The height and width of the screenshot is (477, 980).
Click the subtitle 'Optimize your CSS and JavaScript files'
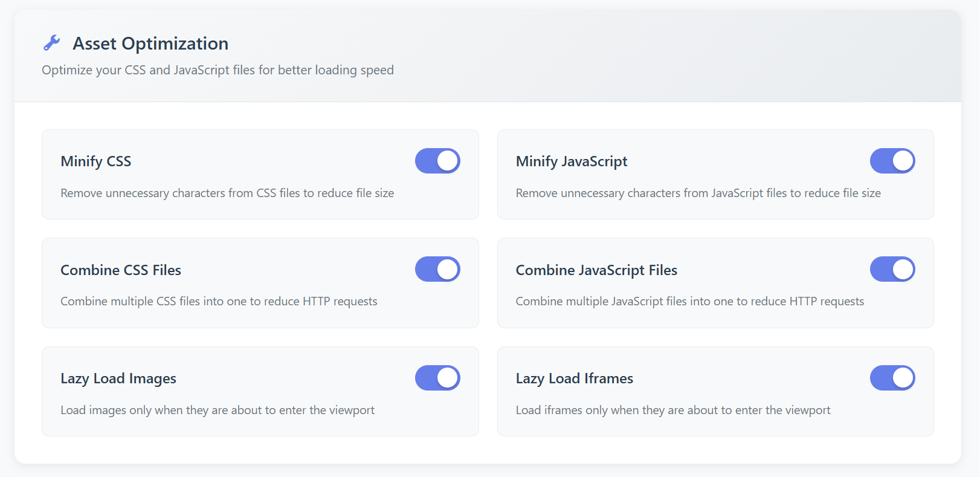[x=218, y=70]
